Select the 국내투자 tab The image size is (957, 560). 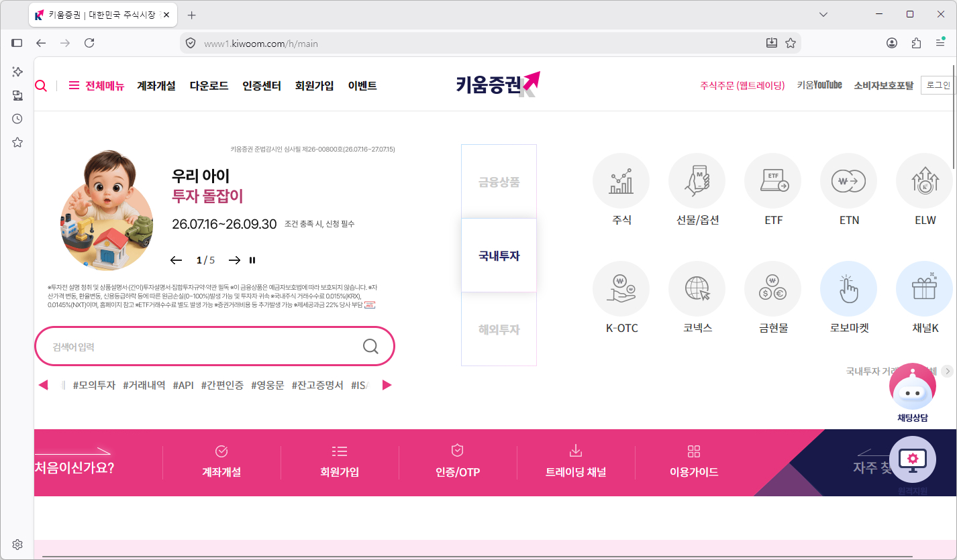[499, 256]
